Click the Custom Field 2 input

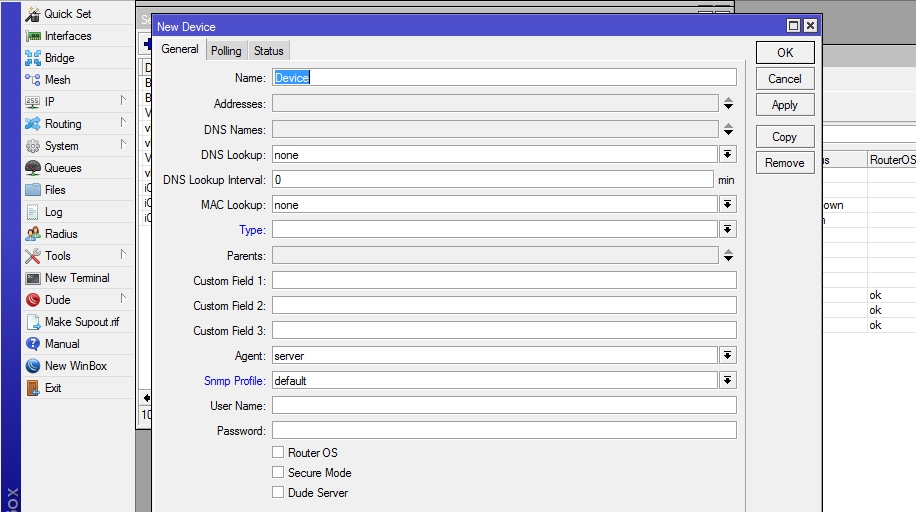coord(504,305)
